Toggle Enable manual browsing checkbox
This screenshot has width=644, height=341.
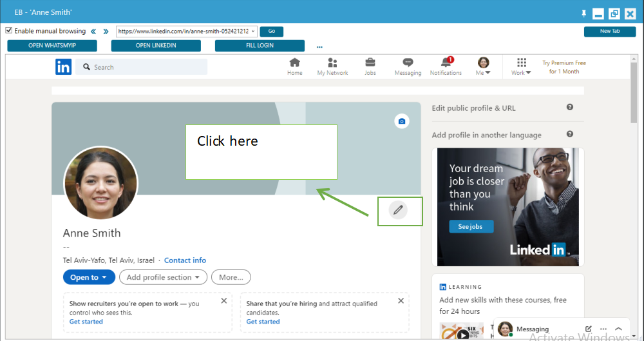[x=8, y=31]
